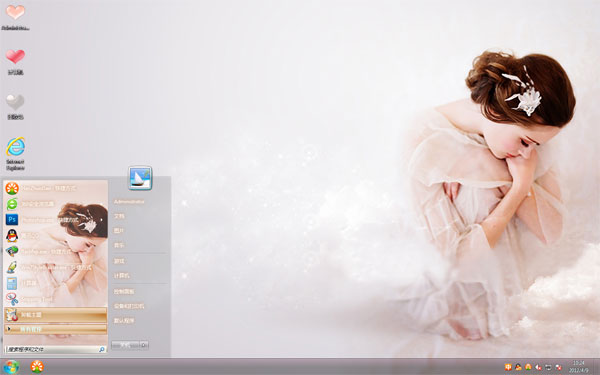Screen dimensions: 600x375
Task: Open QQ penguin icon in system tray
Action: coord(518,367)
